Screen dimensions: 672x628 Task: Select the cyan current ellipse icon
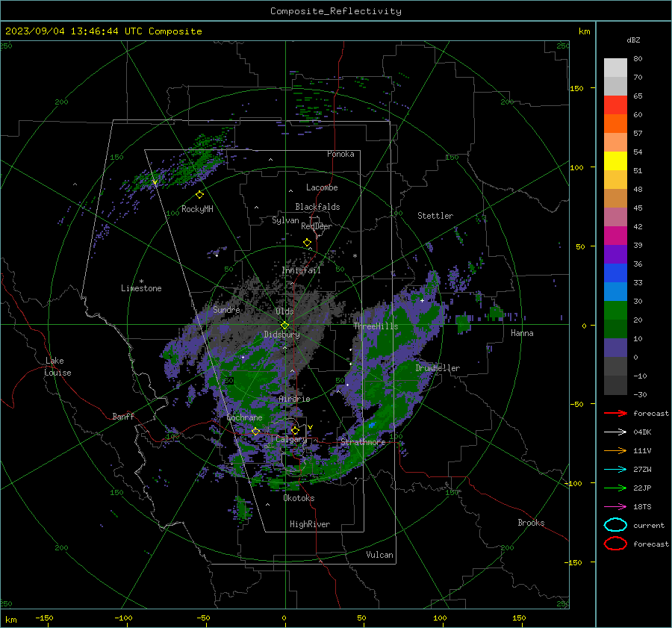click(615, 525)
